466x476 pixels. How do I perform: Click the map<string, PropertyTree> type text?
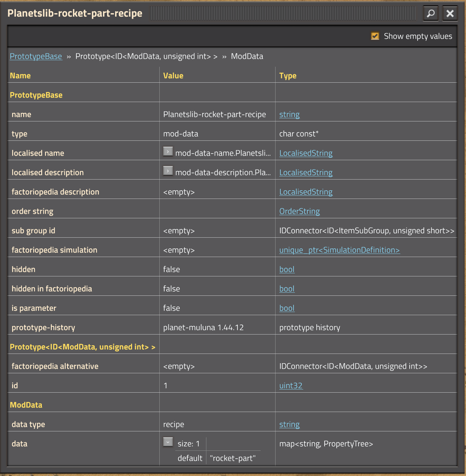[326, 444]
